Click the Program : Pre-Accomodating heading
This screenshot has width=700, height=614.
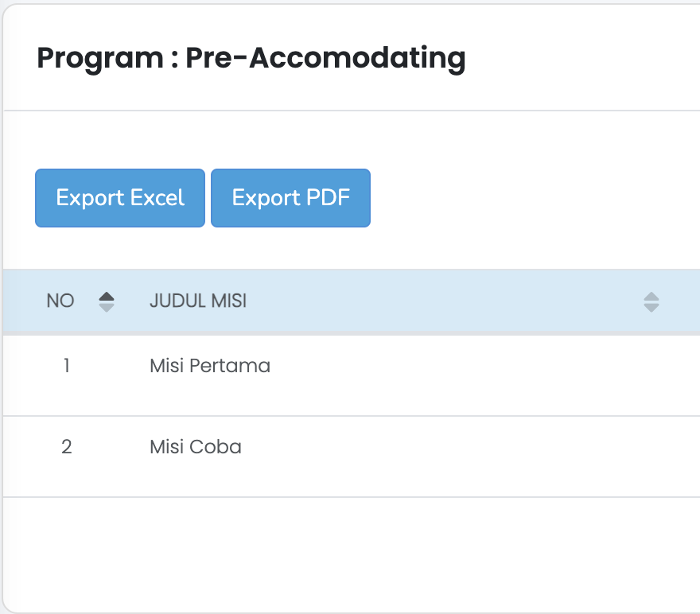251,58
